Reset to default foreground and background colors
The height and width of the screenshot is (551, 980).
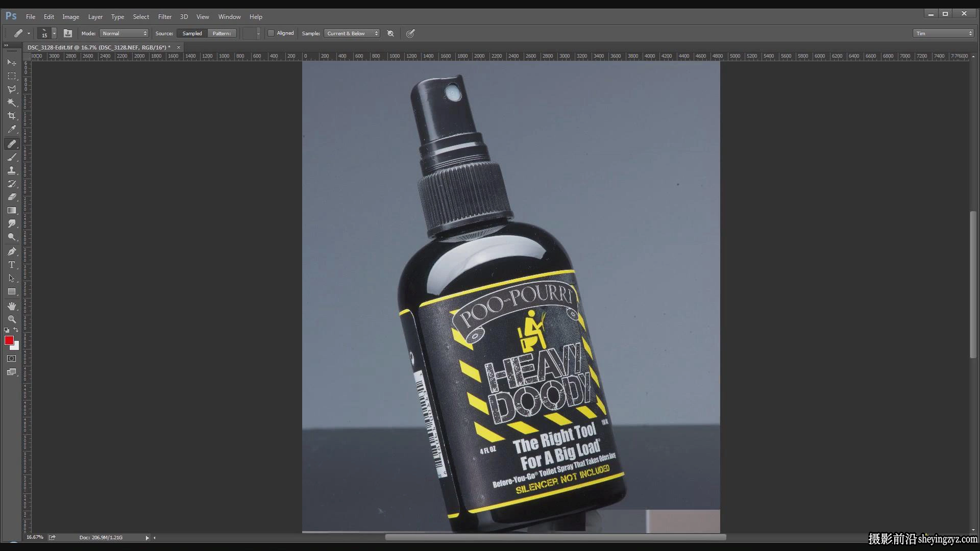(x=7, y=330)
